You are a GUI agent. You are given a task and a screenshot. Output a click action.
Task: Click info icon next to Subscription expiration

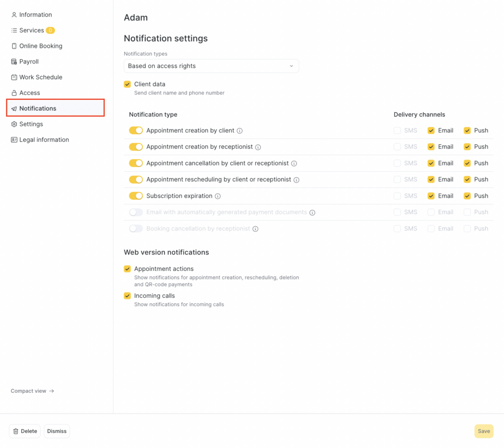point(218,196)
